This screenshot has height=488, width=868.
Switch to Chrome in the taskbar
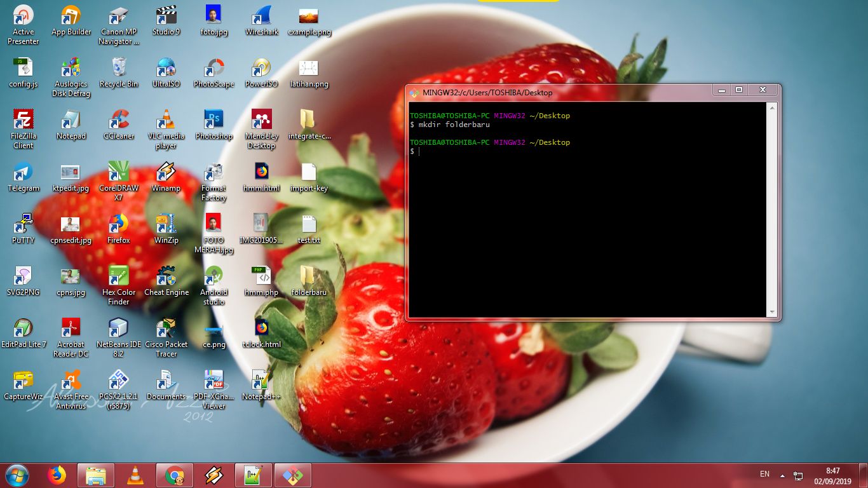[175, 475]
